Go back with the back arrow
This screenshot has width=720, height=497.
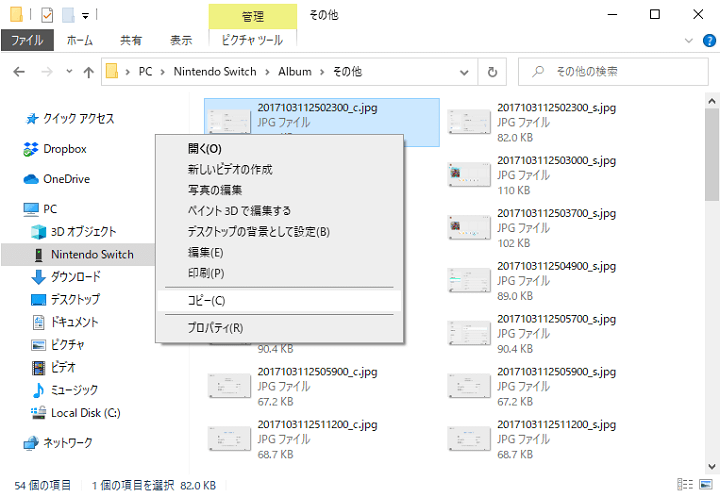point(19,72)
